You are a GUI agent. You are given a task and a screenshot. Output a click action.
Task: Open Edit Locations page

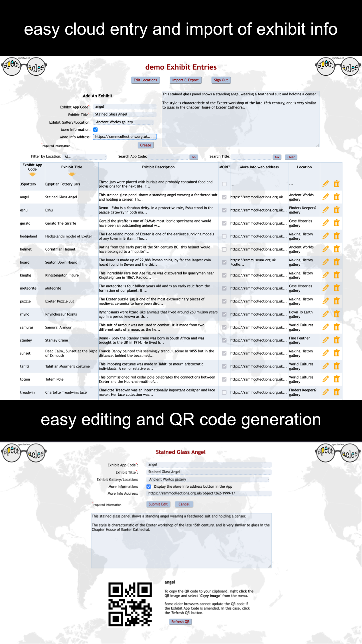click(x=145, y=80)
